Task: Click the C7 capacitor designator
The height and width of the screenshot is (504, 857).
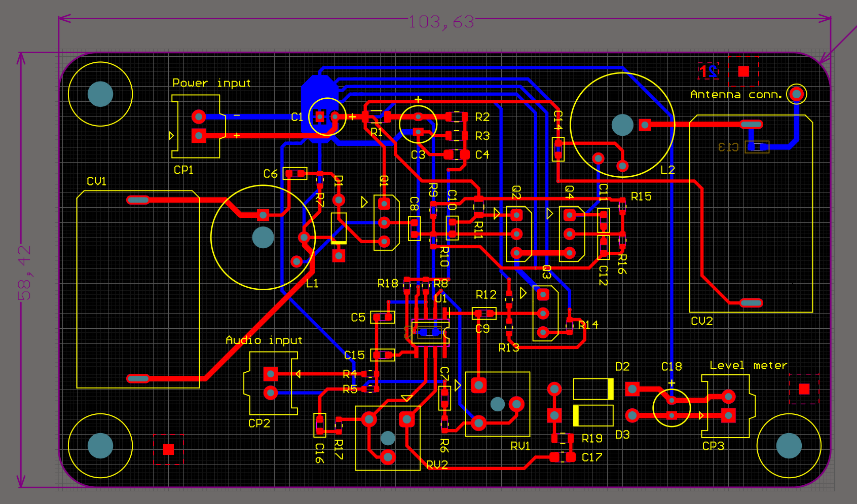Action: point(444,374)
